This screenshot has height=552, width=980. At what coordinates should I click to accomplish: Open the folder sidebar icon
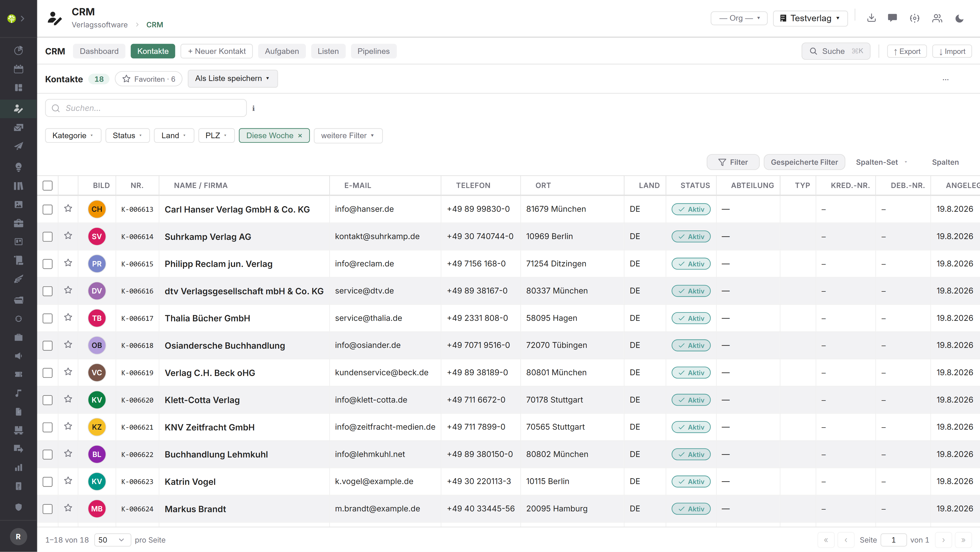click(x=18, y=300)
